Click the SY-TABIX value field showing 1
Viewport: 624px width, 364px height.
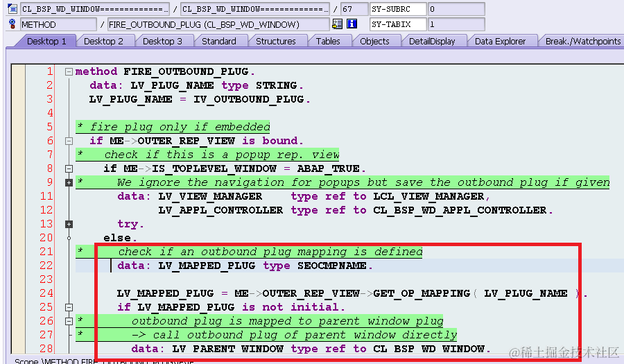[456, 24]
